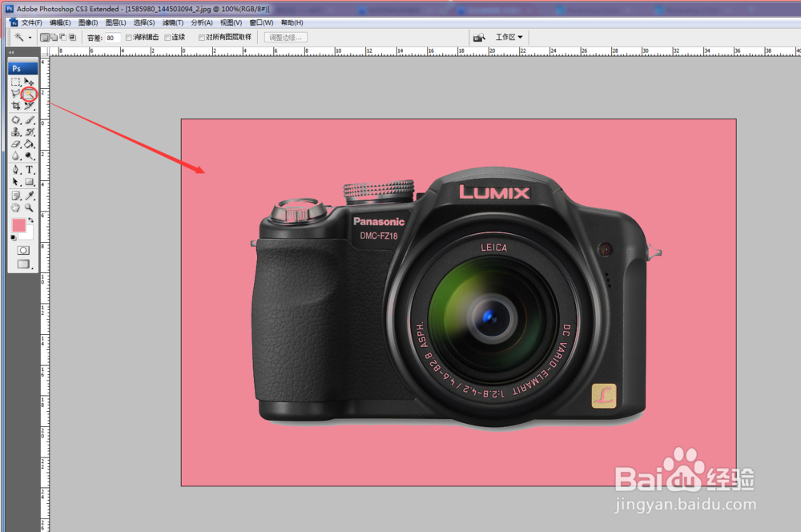Open the pink foreground color swatch

[x=18, y=225]
